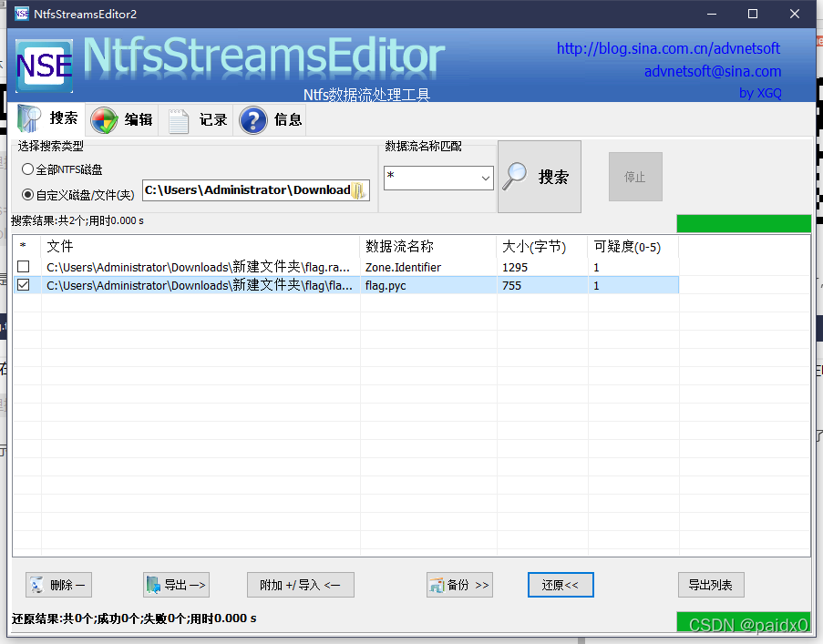Click size value 755
The width and height of the screenshot is (823, 644).
point(511,286)
